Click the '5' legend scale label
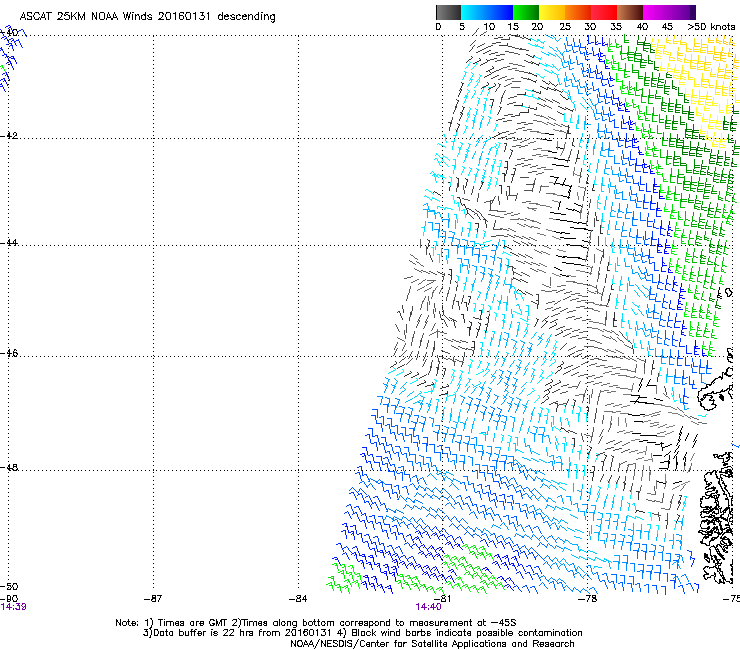 [462, 27]
